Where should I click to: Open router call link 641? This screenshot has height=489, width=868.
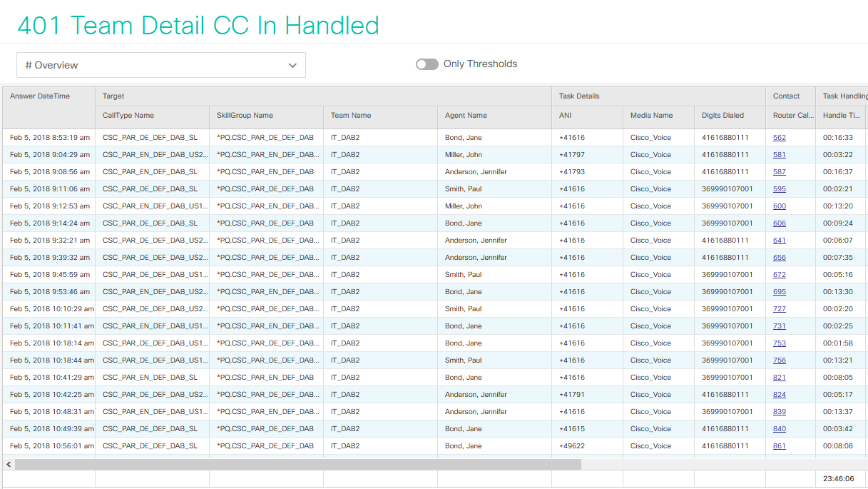click(779, 241)
